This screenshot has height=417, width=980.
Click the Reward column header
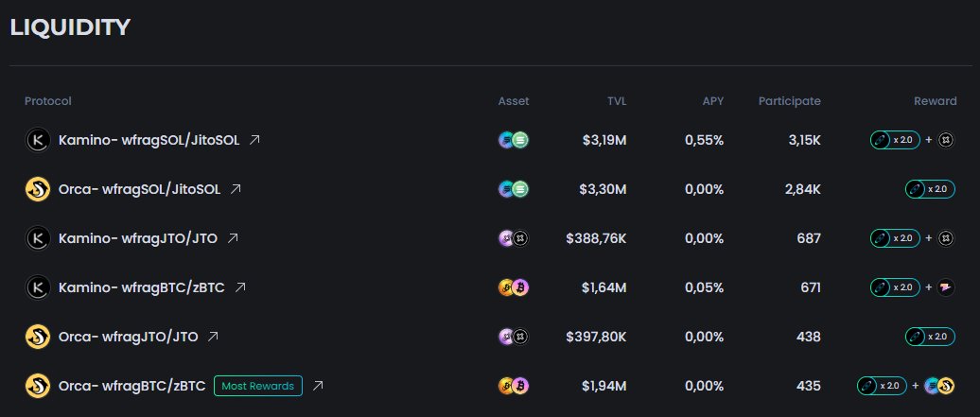[935, 100]
